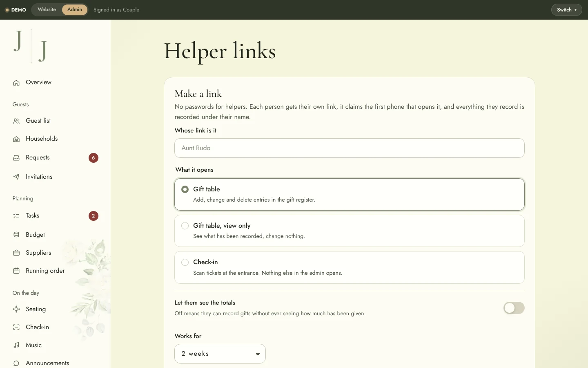Viewport: 588px width, 368px height.
Task: Click the Signed in as Couple text
Action: (x=116, y=10)
